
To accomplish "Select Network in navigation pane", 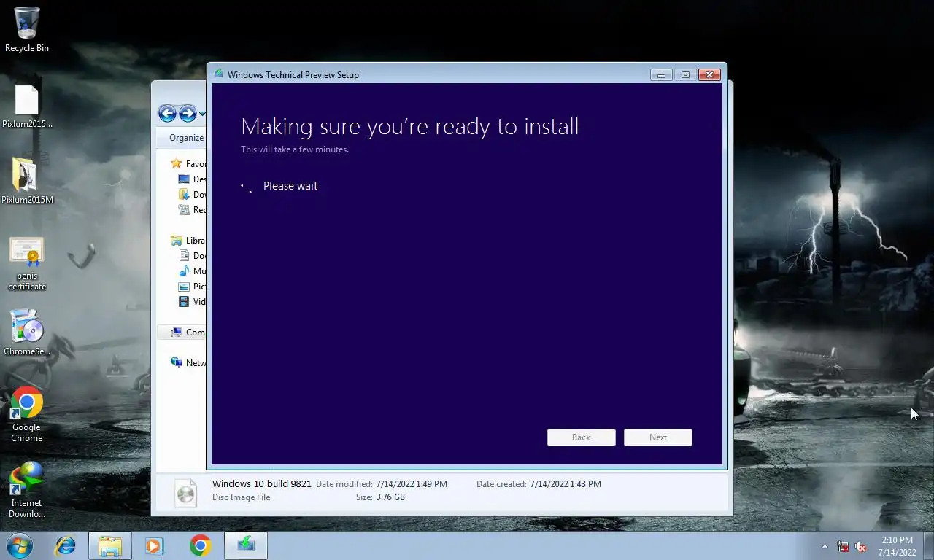I will (188, 363).
